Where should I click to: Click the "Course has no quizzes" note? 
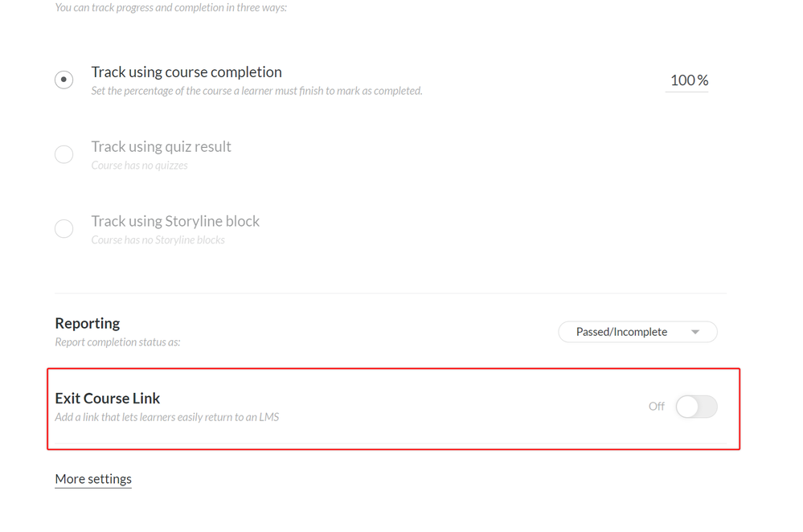click(x=140, y=166)
